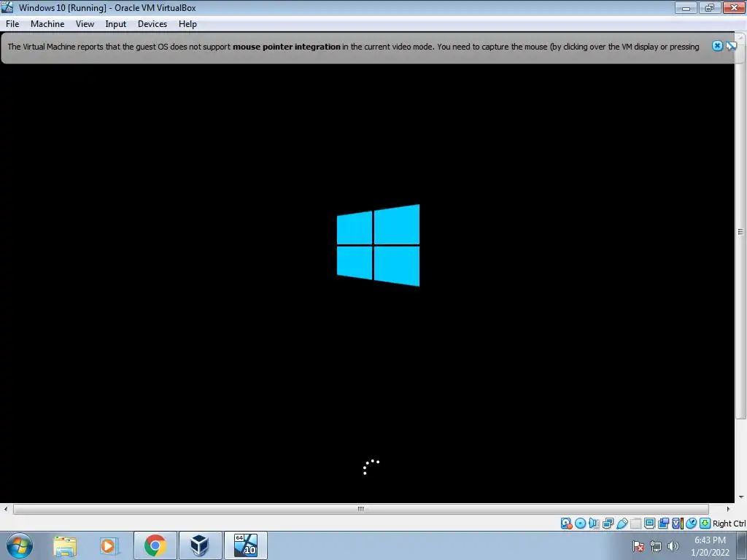Open the Devices menu
This screenshot has height=560, width=747.
coord(152,24)
